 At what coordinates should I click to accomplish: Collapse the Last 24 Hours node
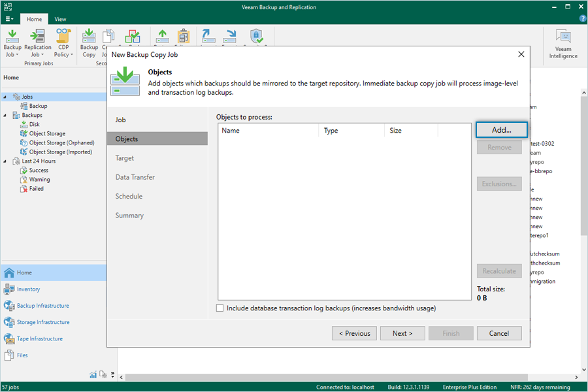(5, 161)
